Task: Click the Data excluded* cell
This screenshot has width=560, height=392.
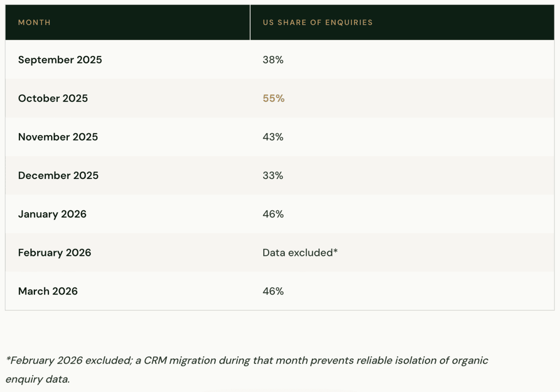Action: point(300,252)
